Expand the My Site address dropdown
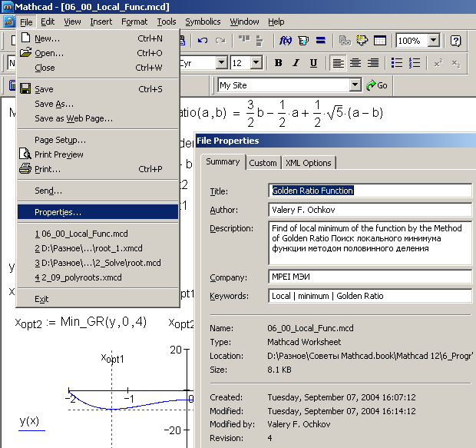 (x=355, y=85)
